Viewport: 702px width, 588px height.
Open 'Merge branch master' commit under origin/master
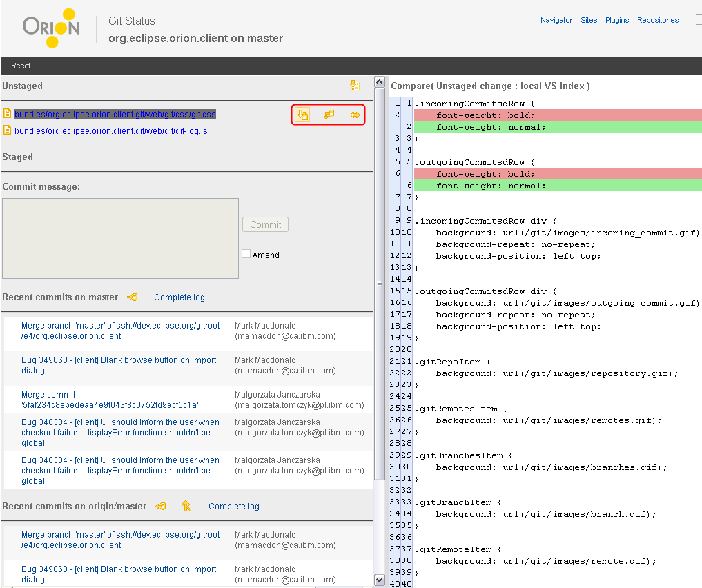click(x=120, y=540)
